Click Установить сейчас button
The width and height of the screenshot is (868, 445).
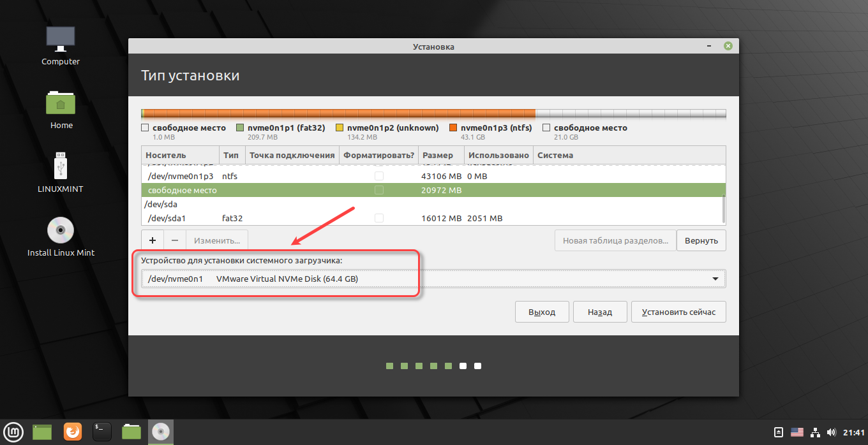[678, 312]
